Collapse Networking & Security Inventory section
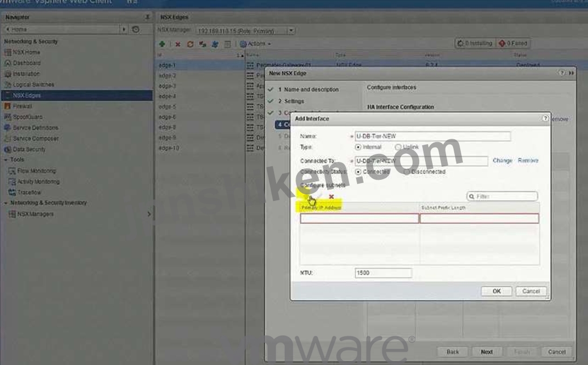The image size is (588, 365). [5, 203]
